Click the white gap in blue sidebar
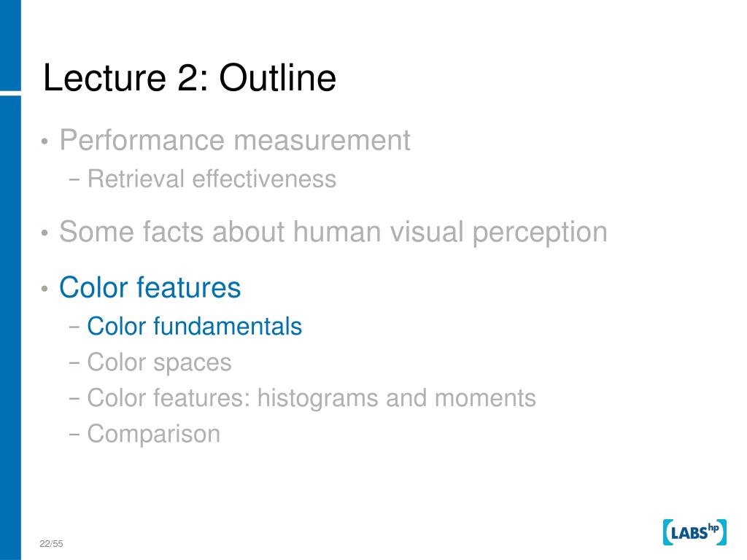Image resolution: width=747 pixels, height=560 pixels. tap(10, 93)
